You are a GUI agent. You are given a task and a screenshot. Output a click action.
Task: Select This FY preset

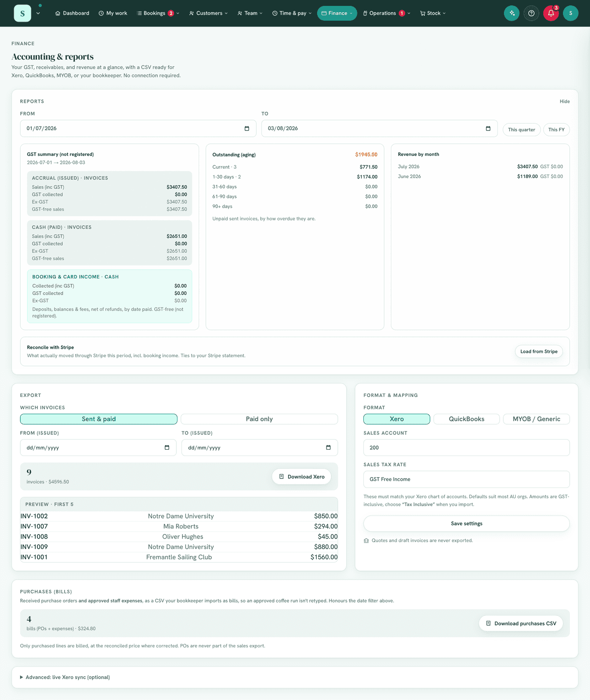click(557, 130)
